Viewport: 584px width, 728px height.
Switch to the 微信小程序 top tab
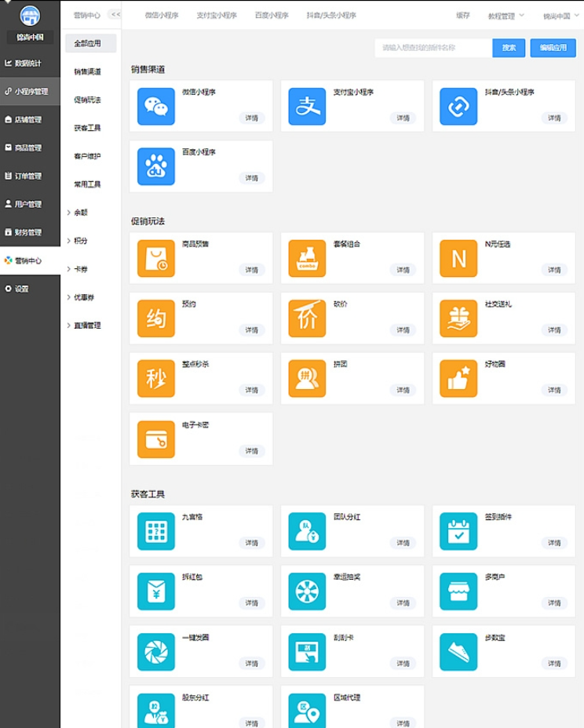click(162, 16)
